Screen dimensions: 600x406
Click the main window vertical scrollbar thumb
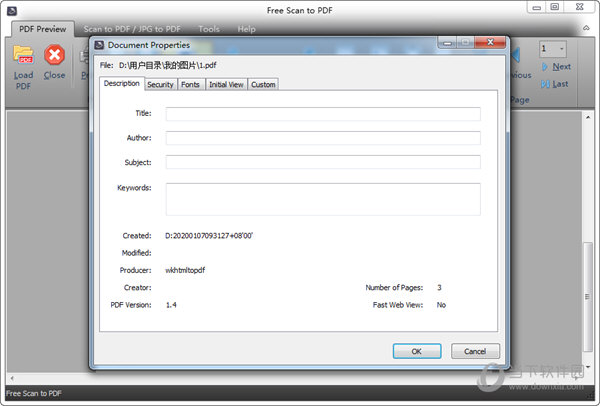587,297
